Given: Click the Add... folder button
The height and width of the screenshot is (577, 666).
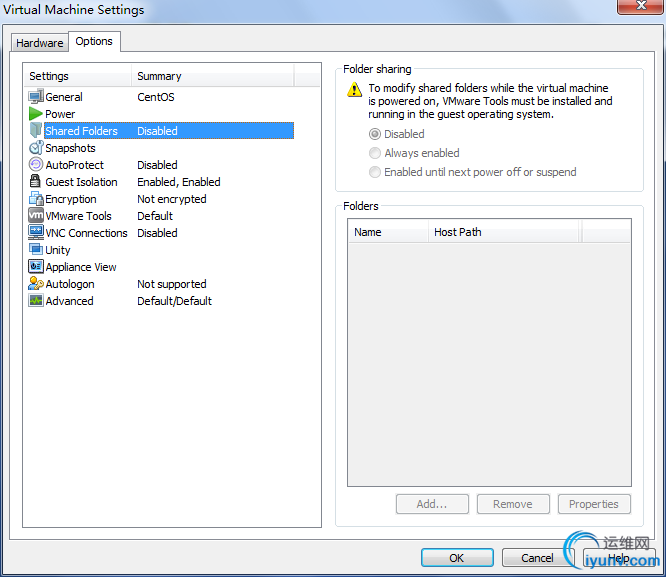Looking at the screenshot, I should 432,504.
